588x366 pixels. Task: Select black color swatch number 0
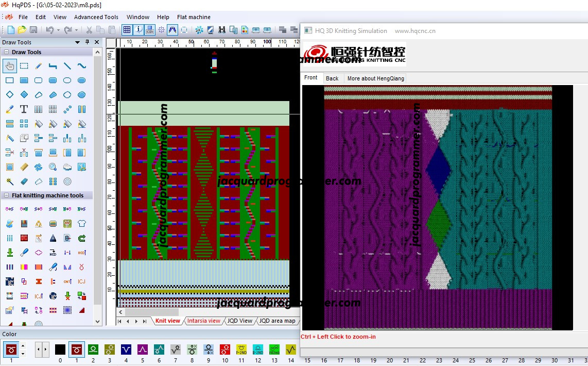pos(60,350)
